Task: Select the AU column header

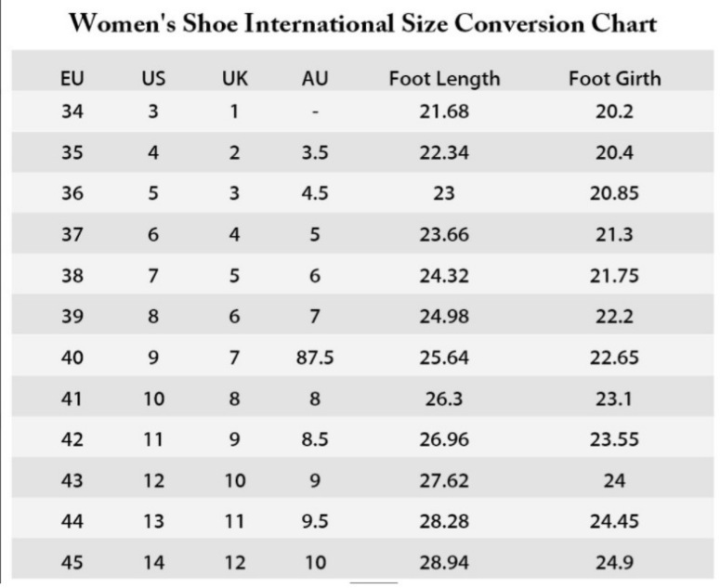Action: 315,79
